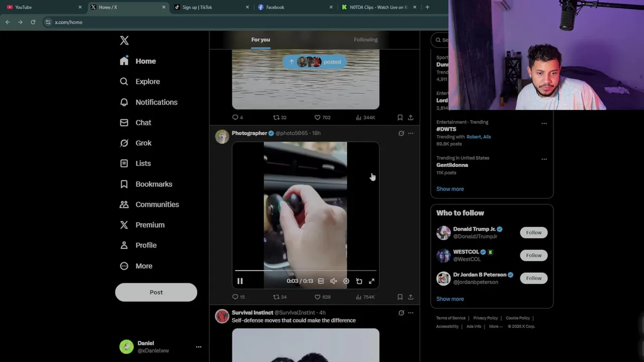Open more options for #DWTS trend
644x362 pixels.
[x=544, y=123]
